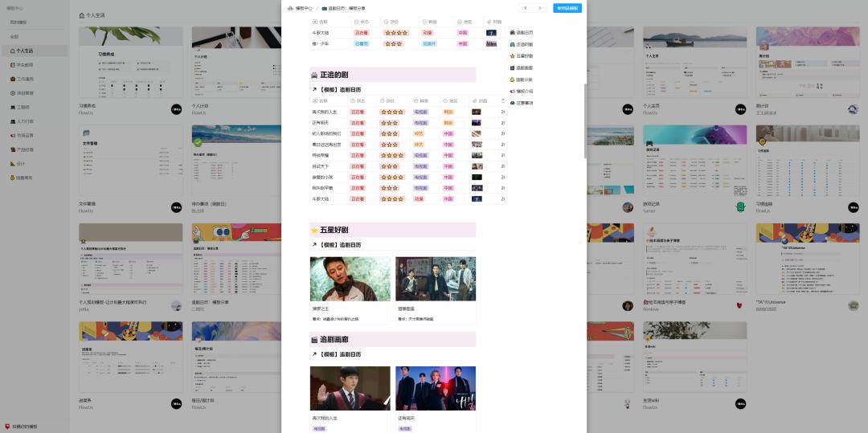Jump to 注意事项 in the outline list
The height and width of the screenshot is (433, 868).
click(x=522, y=103)
